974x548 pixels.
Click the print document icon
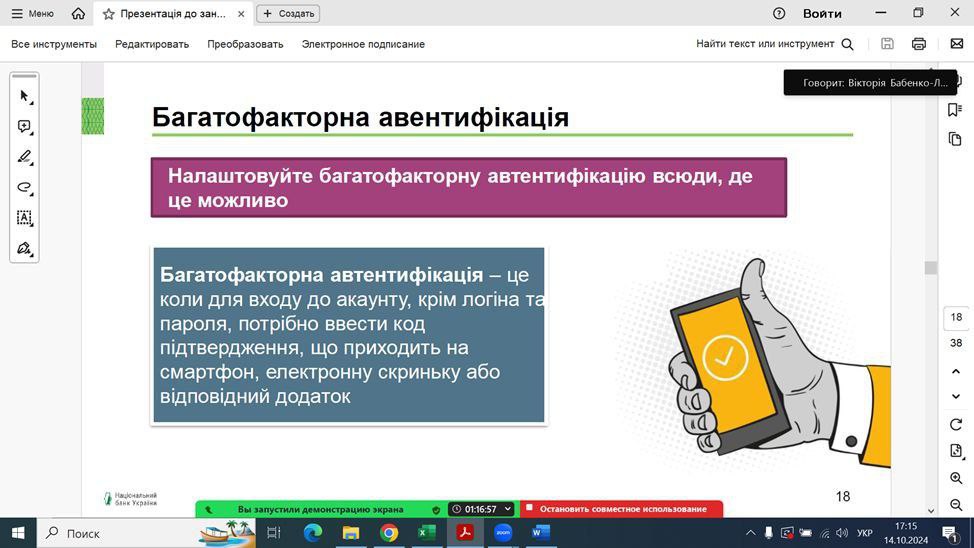click(x=918, y=44)
